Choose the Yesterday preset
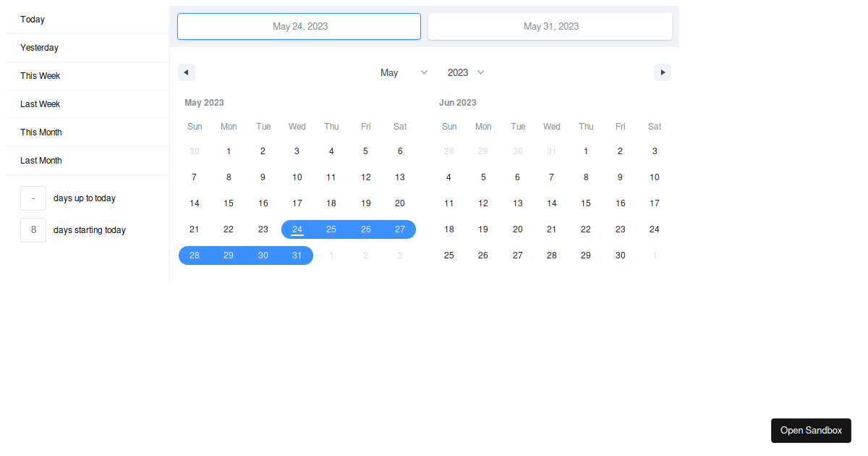 [39, 48]
